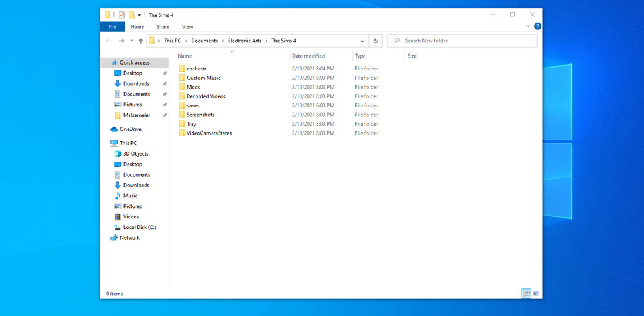644x316 pixels.
Task: Click chevron after Documents in breadcrumb
Action: click(223, 41)
